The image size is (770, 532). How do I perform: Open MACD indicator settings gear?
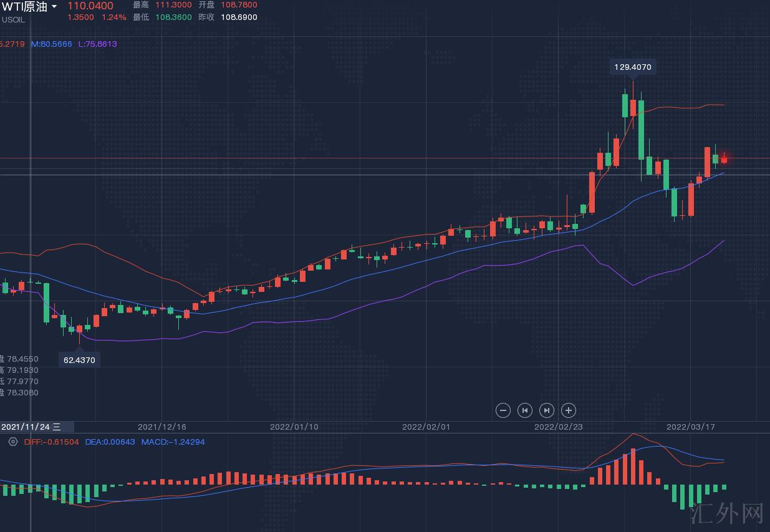click(x=13, y=442)
